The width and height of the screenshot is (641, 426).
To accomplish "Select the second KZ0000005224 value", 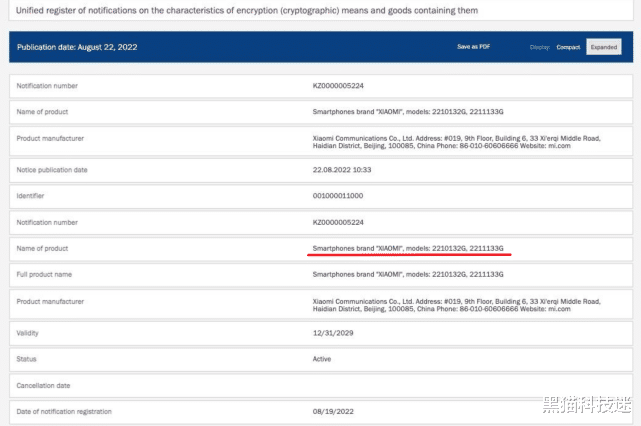I will pos(338,222).
